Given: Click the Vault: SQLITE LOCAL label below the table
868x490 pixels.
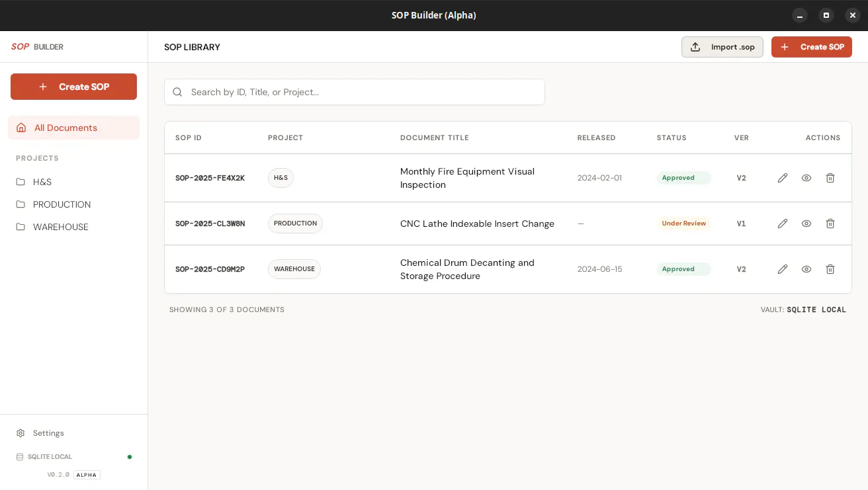Looking at the screenshot, I should point(803,309).
